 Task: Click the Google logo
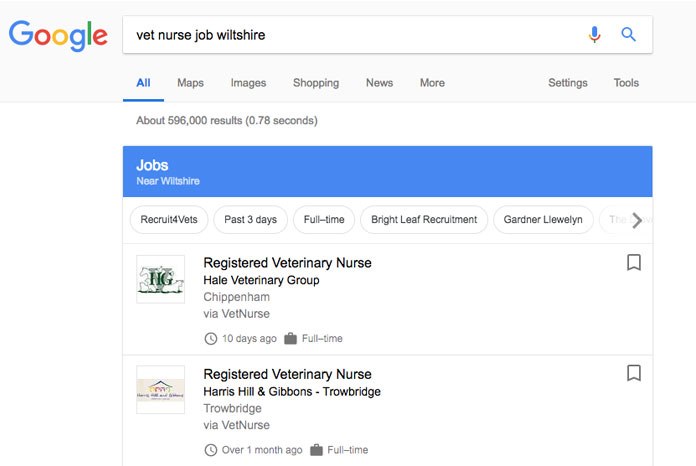click(x=58, y=35)
